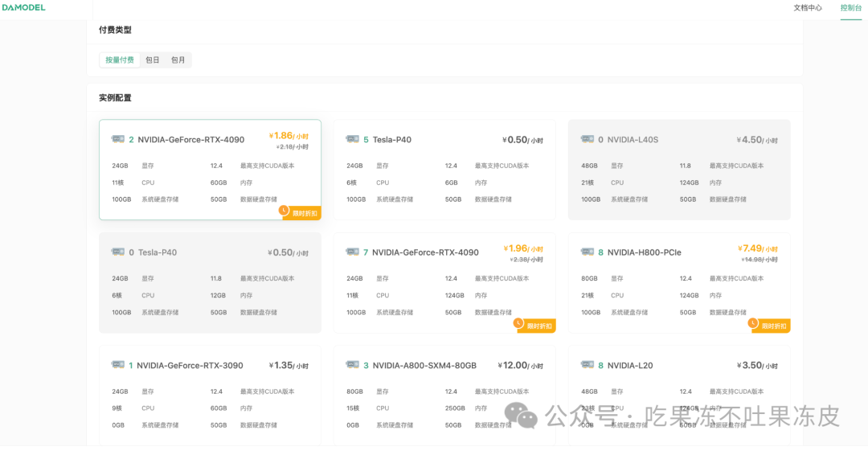Click GPU icon on NVIDIA-L20 card
Image resolution: width=868 pixels, height=451 pixels.
[588, 365]
